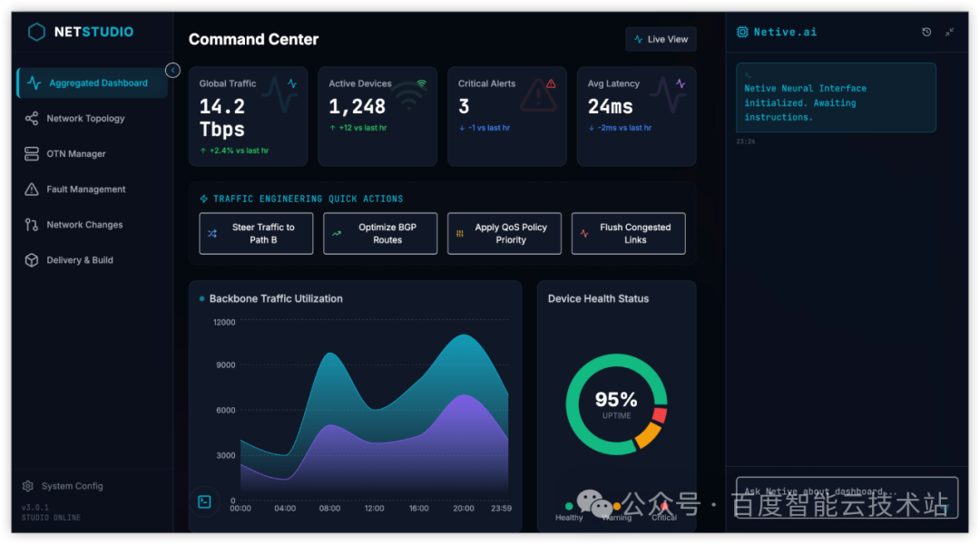Click the Critical Alerts count 3
Screen dimensions: 980x544
pyautogui.click(x=464, y=107)
